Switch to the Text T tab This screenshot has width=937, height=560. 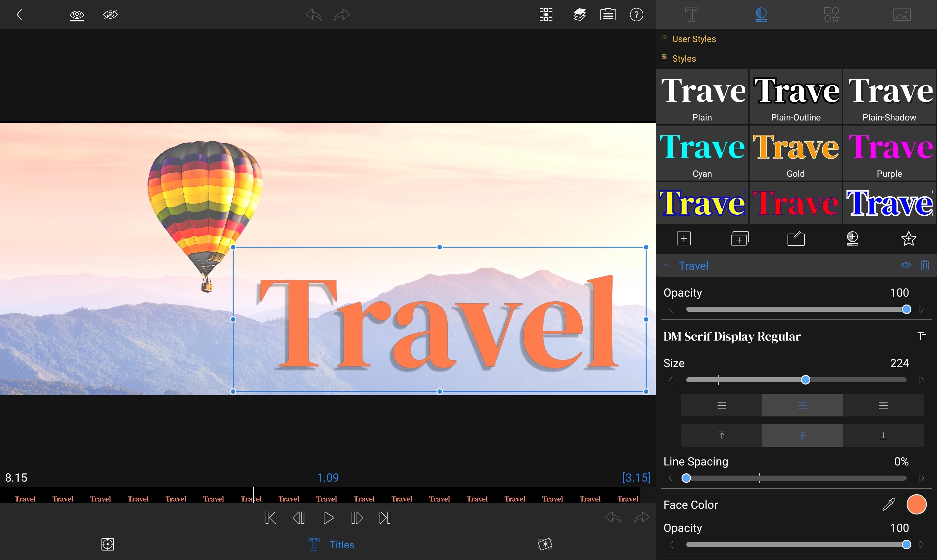pos(691,15)
